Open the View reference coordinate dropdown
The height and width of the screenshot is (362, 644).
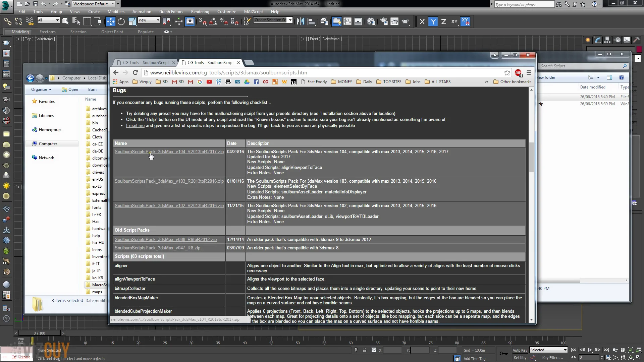point(149,20)
